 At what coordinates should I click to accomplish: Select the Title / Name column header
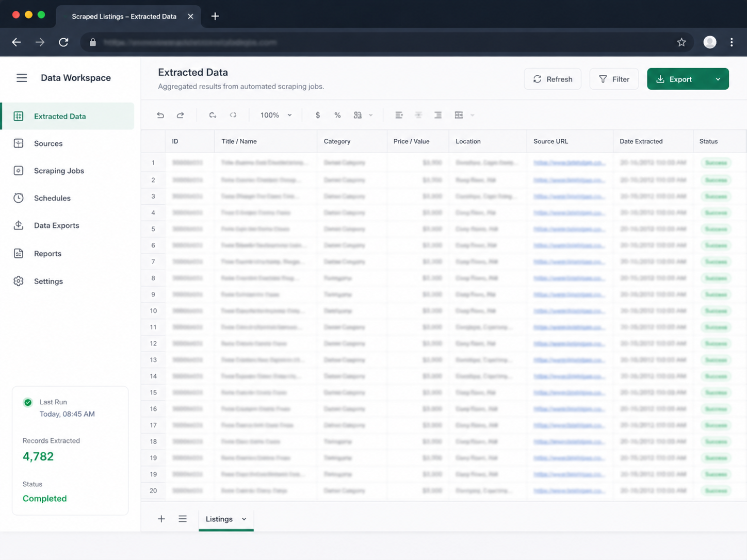266,141
